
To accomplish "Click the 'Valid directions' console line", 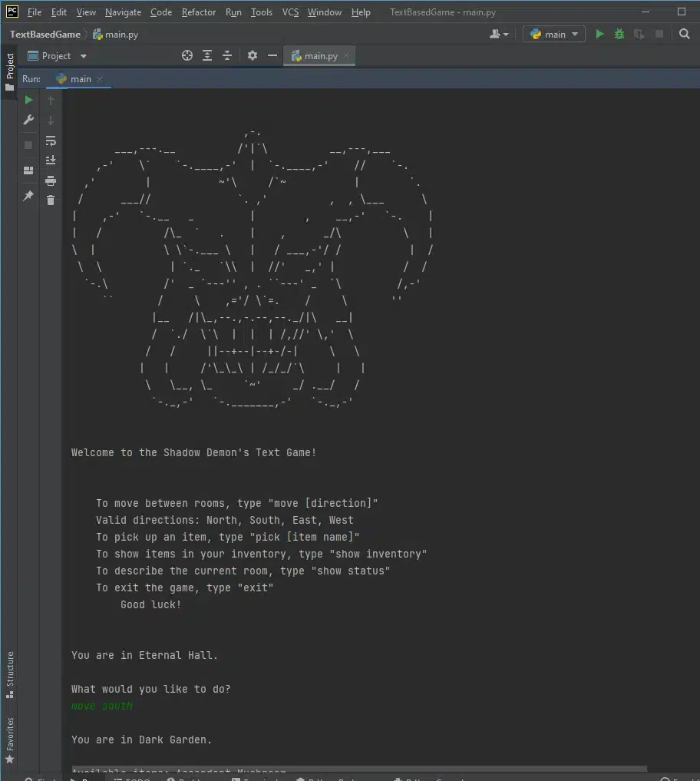I will 225,520.
